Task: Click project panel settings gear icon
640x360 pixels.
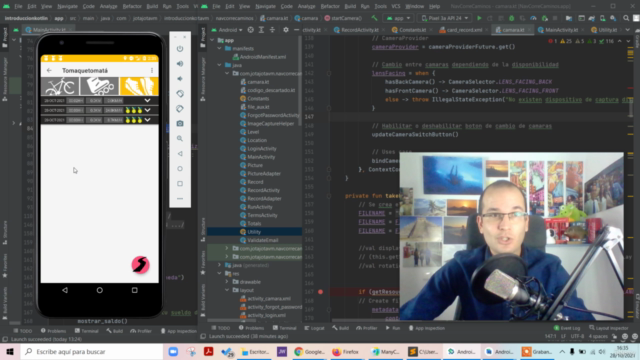Action: pos(286,30)
